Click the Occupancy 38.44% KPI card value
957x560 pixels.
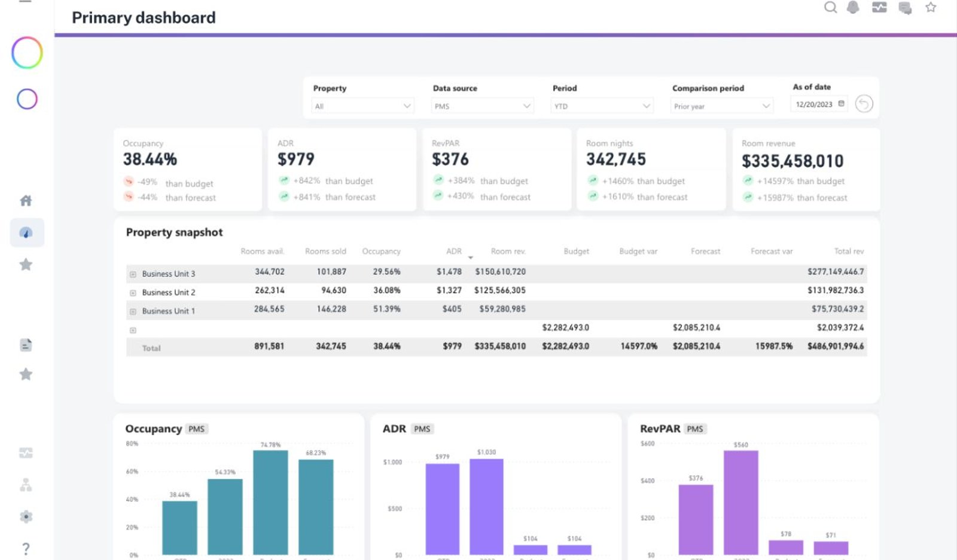(x=150, y=160)
